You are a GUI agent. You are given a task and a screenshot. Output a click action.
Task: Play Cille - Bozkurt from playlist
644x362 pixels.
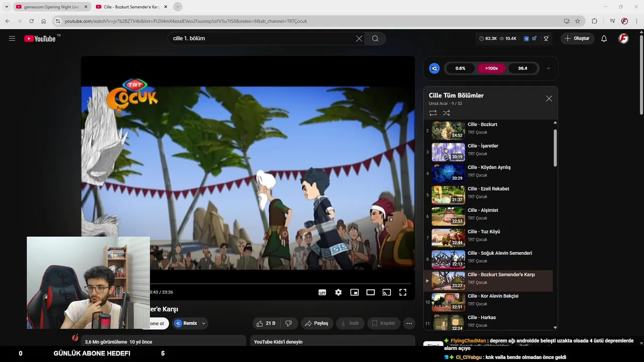[488, 130]
